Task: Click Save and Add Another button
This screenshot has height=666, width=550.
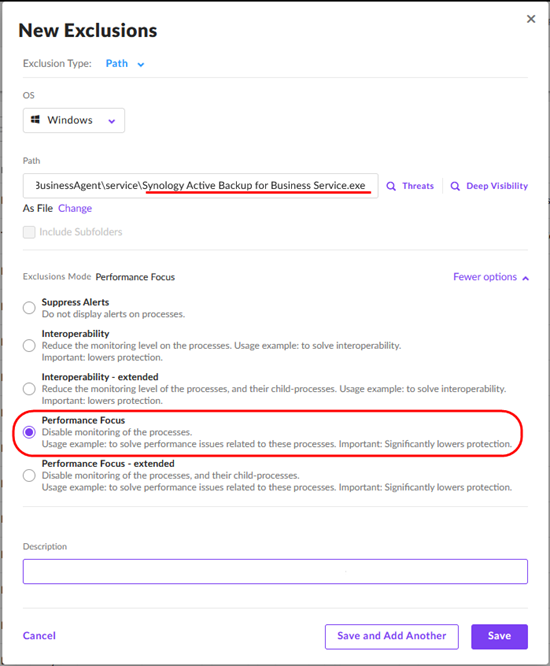Action: tap(392, 636)
